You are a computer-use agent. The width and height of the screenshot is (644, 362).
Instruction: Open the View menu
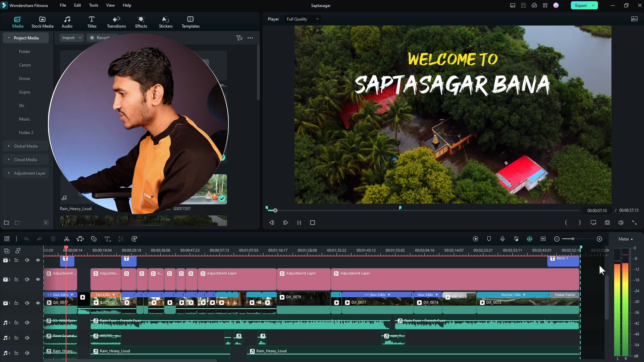110,5
